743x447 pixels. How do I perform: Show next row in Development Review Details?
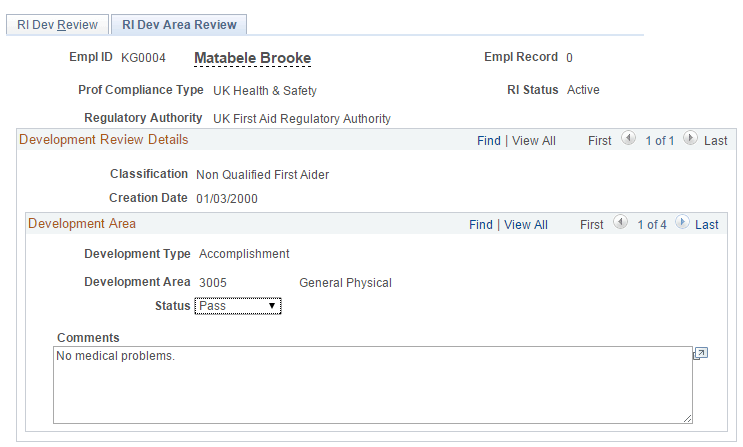pyautogui.click(x=690, y=139)
